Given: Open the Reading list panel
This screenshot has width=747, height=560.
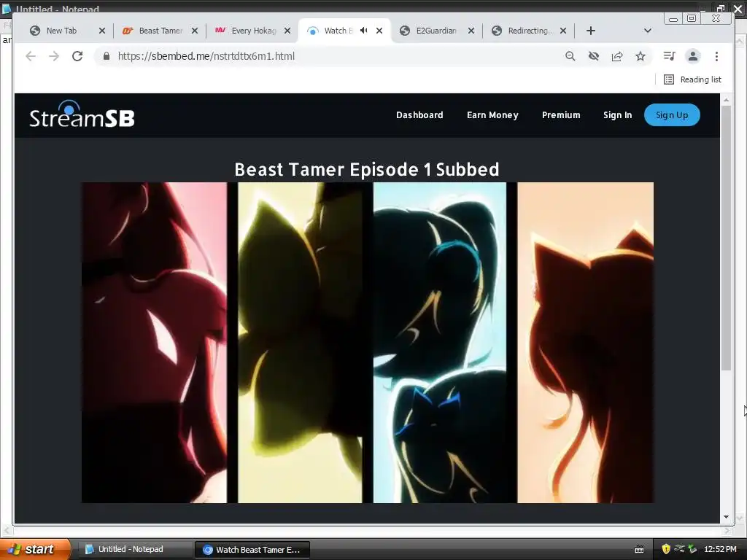Looking at the screenshot, I should (x=693, y=79).
